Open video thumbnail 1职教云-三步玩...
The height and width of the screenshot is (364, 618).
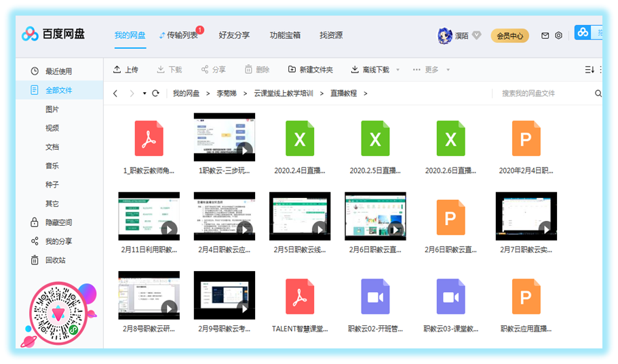(x=225, y=137)
